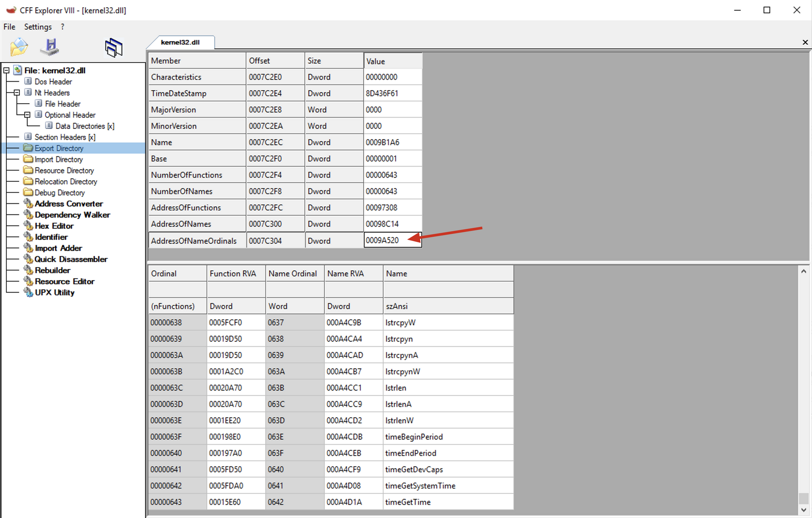
Task: Click the export list scroll up arrow
Action: tap(804, 271)
